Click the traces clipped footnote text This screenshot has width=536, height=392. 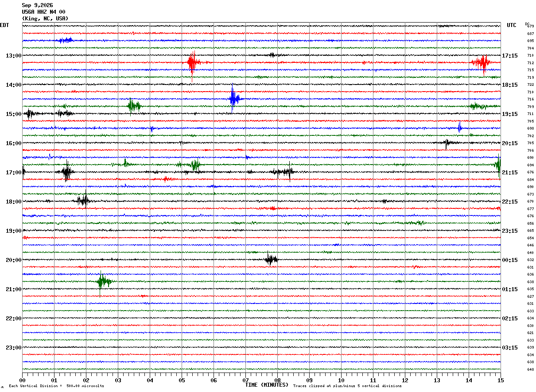[347, 386]
